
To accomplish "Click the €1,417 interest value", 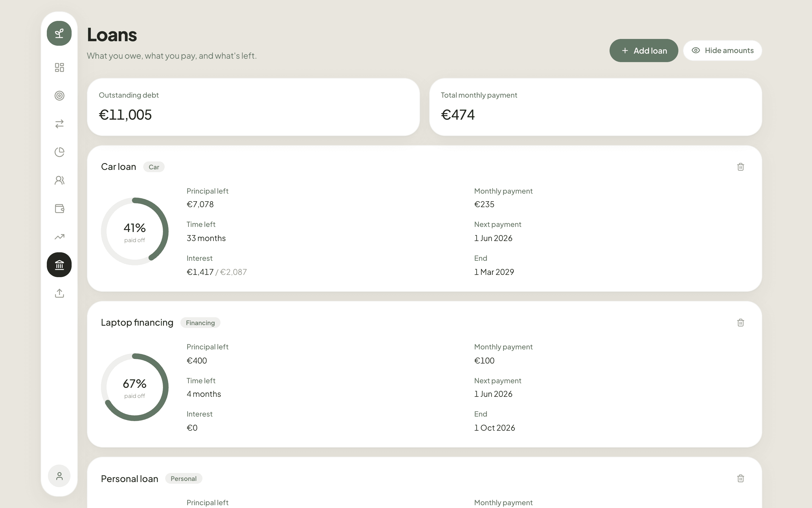I will point(200,272).
